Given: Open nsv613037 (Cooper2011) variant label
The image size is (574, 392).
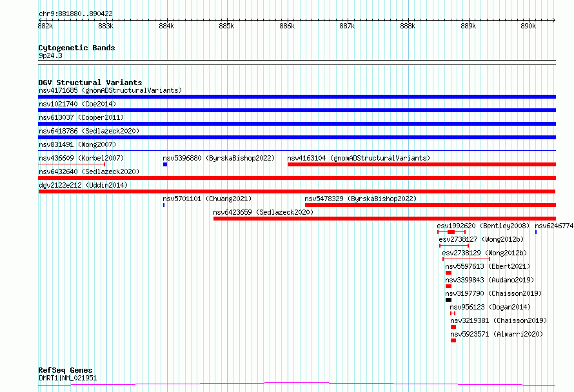Looking at the screenshot, I should pyautogui.click(x=81, y=117).
